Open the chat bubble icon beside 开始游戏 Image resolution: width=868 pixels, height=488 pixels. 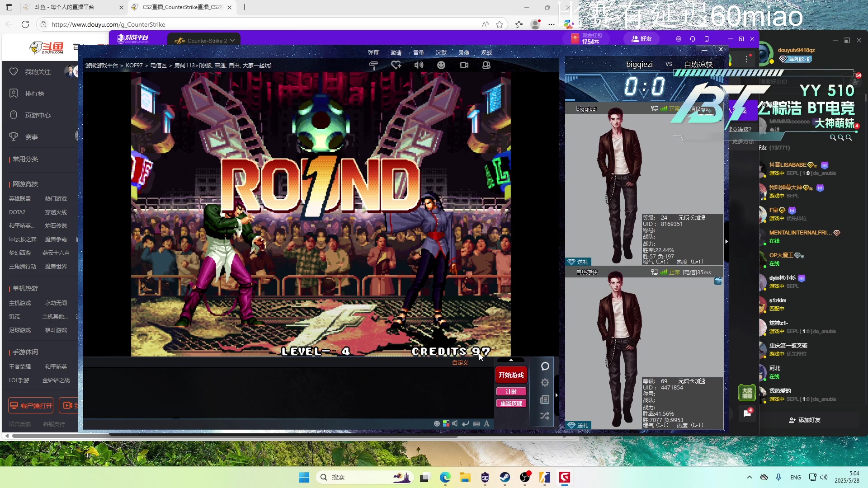545,366
